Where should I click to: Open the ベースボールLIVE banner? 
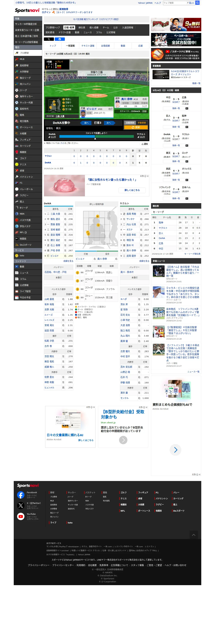pyautogui.click(x=176, y=40)
